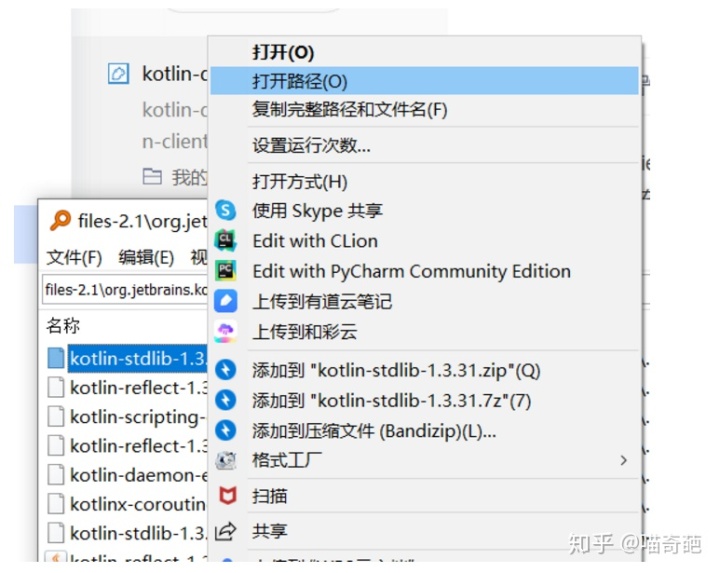
Task: Click Bandizip icon beside 添加到压缩文件 entry
Action: (x=225, y=431)
